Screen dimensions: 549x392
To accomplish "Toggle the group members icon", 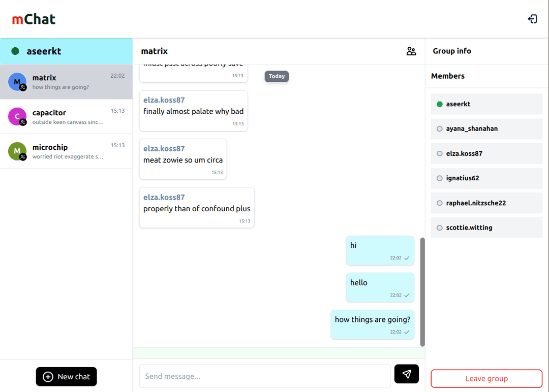I will click(411, 51).
